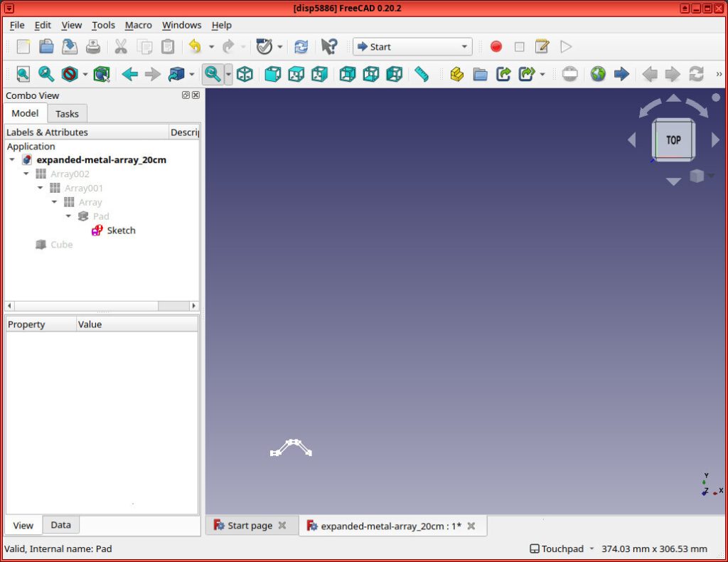Viewport: 728px width, 562px height.
Task: Switch to the Tasks tab
Action: (x=67, y=113)
